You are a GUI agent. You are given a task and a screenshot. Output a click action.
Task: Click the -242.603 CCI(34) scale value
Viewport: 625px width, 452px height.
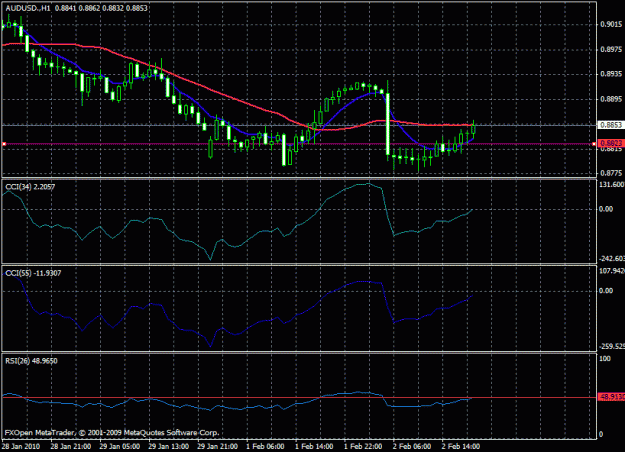click(612, 258)
